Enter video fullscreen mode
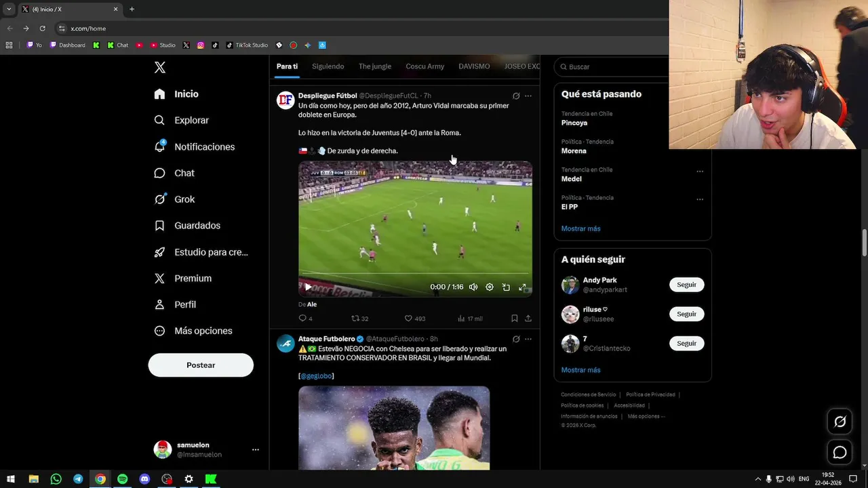868x488 pixels. click(522, 287)
